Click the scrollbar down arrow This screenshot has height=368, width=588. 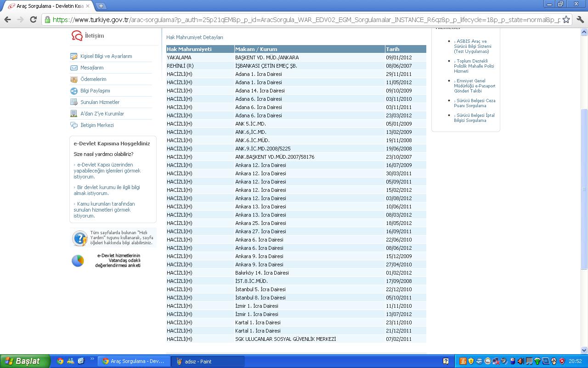click(x=584, y=350)
